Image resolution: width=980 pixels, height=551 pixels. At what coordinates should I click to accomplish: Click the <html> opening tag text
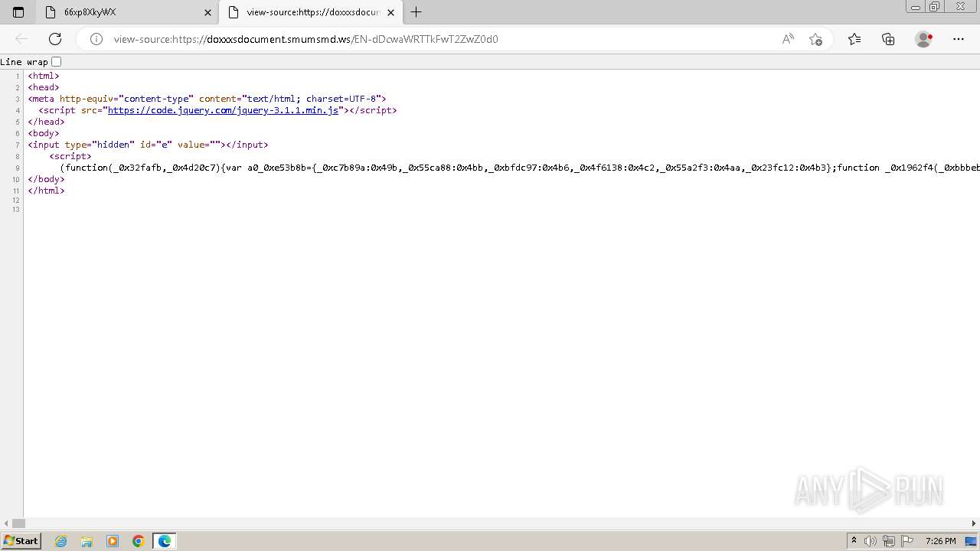[44, 76]
